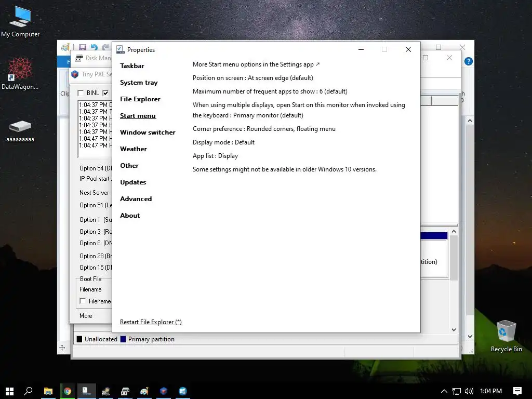Open the volume speaker tray icon

pos(469,391)
